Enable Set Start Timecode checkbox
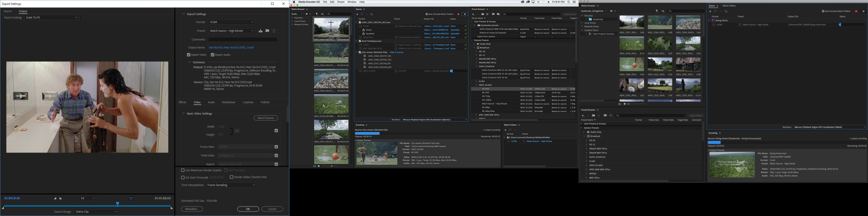Viewport: 868px width, 216px height. (x=183, y=177)
